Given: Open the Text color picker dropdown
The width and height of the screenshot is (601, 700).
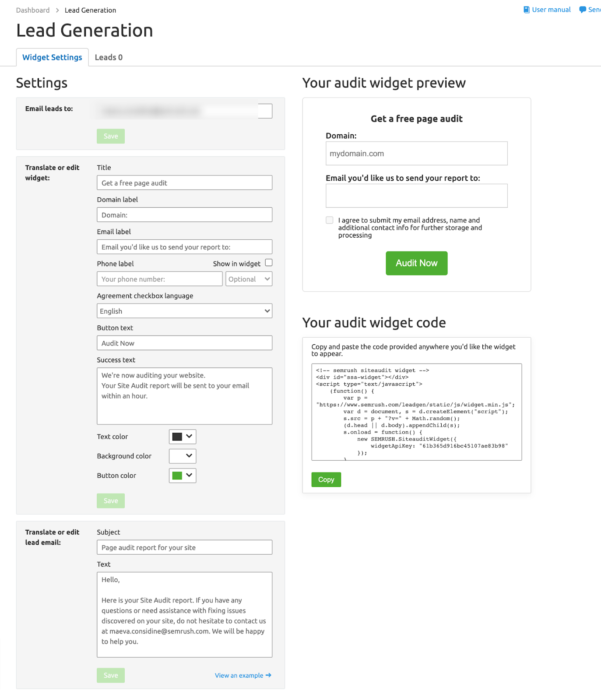Looking at the screenshot, I should pyautogui.click(x=183, y=437).
